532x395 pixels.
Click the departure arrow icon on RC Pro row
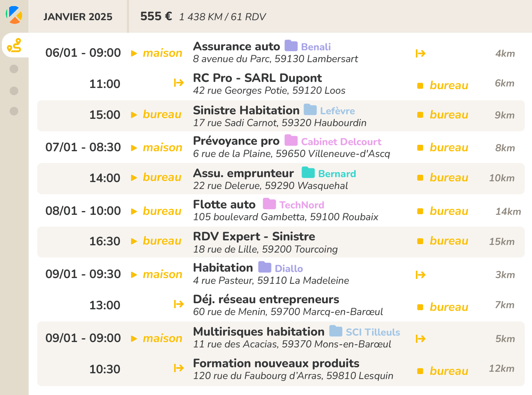pos(179,83)
